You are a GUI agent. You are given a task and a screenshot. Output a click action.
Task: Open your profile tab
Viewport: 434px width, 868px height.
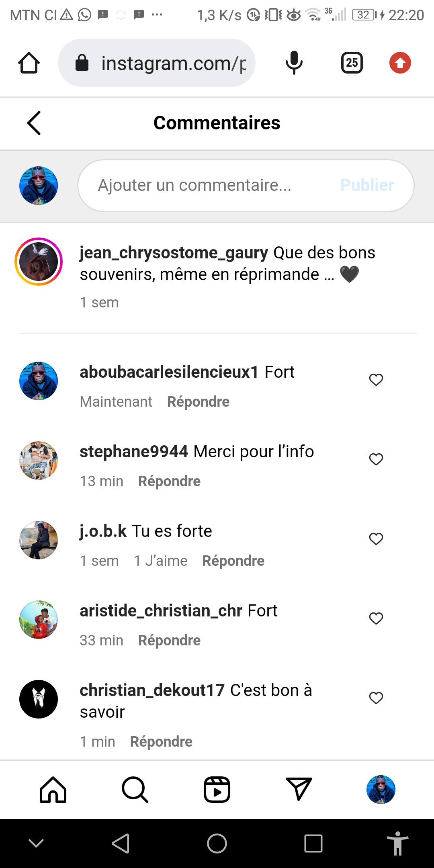coord(381,790)
